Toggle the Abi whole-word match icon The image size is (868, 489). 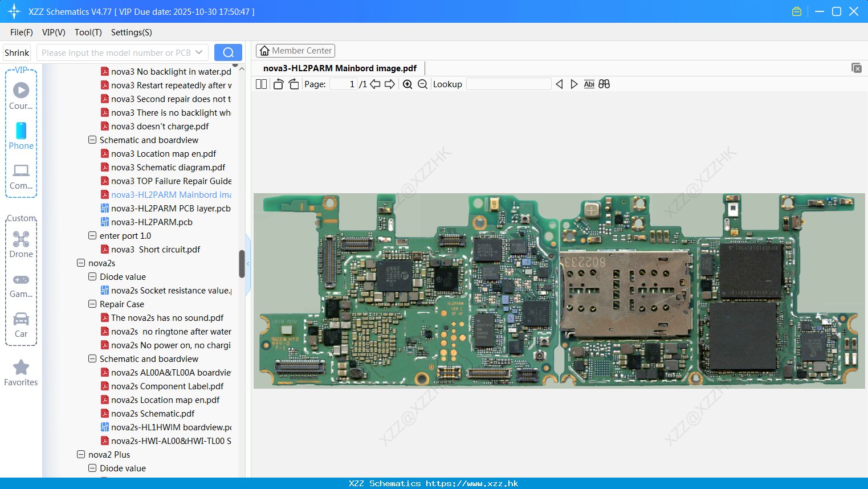pyautogui.click(x=589, y=84)
